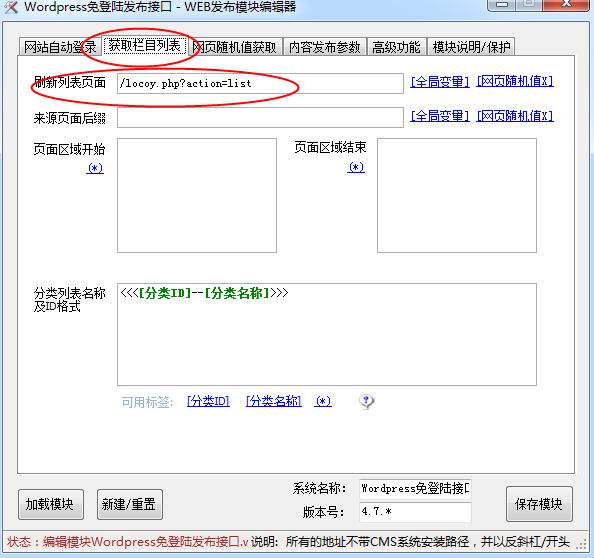Focus the 页面区域开始 text area
The width and height of the screenshot is (594, 558).
coord(197,195)
